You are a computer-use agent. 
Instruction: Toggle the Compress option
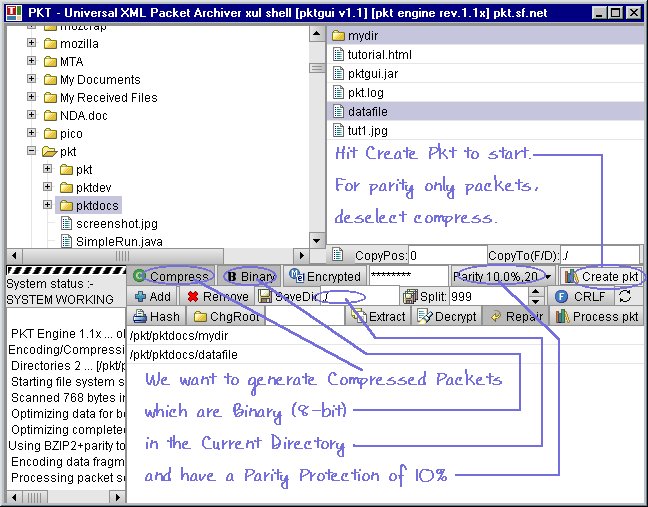click(x=172, y=276)
